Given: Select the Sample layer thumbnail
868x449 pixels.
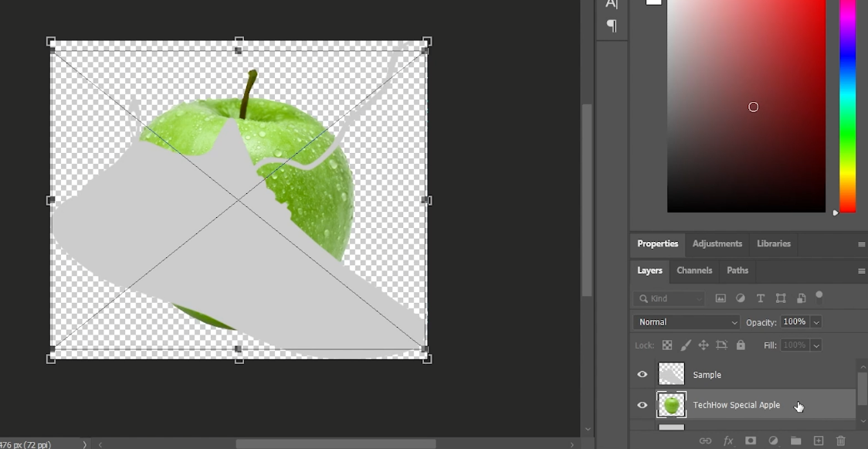Looking at the screenshot, I should 671,374.
